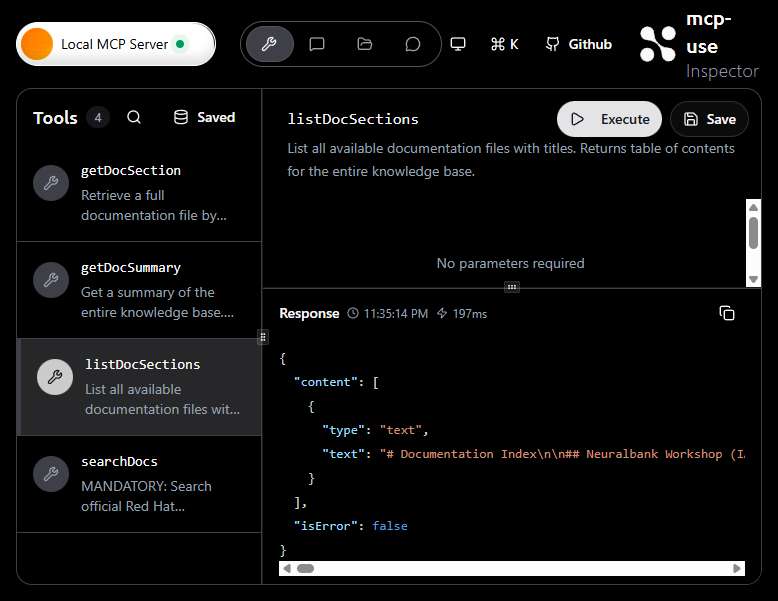Image resolution: width=778 pixels, height=601 pixels.
Task: Search tools with magnifier icon
Action: (x=133, y=117)
